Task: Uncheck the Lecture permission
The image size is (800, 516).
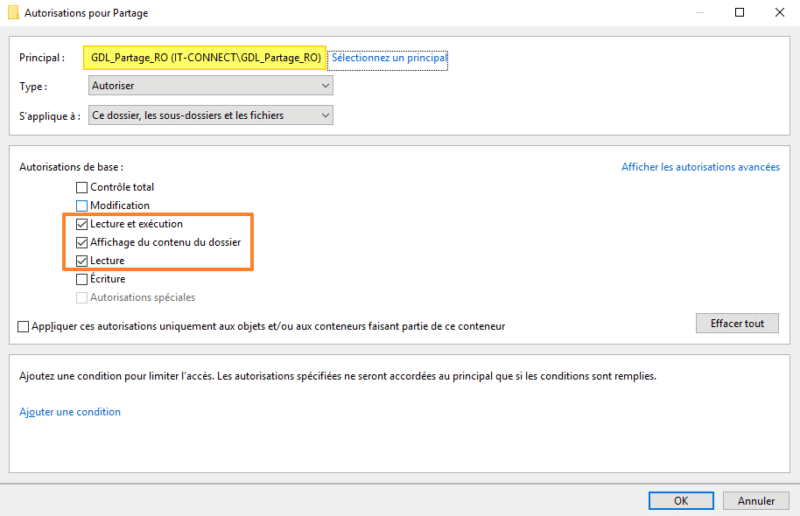Action: (82, 261)
